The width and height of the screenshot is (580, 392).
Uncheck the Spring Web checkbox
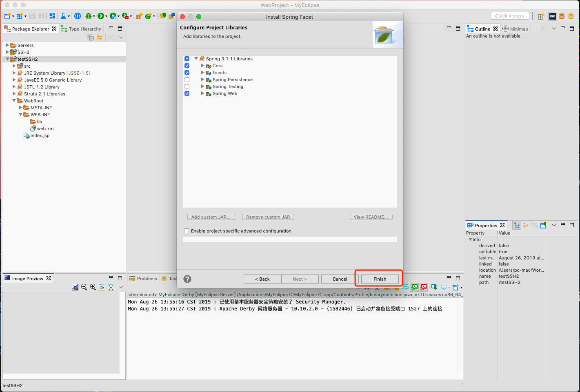pos(187,93)
